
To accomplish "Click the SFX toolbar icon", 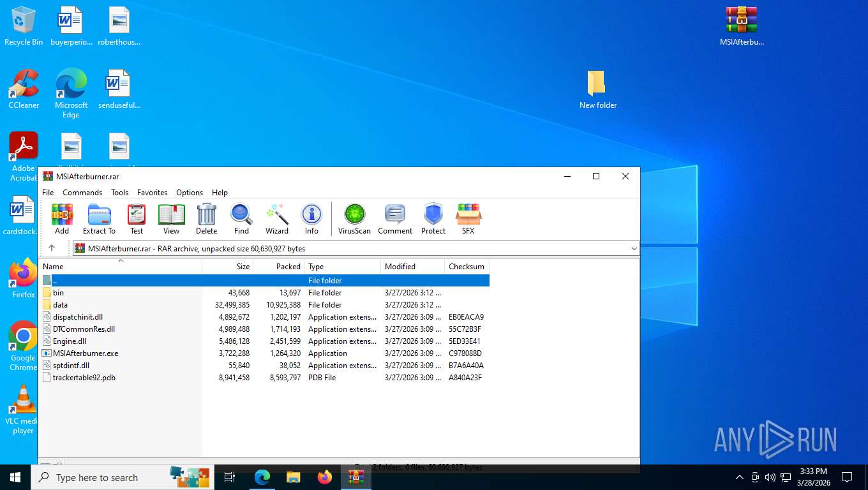I will click(x=468, y=219).
